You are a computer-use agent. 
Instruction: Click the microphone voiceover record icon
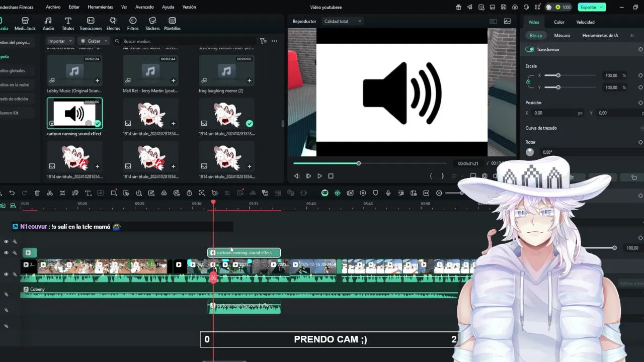click(x=388, y=193)
